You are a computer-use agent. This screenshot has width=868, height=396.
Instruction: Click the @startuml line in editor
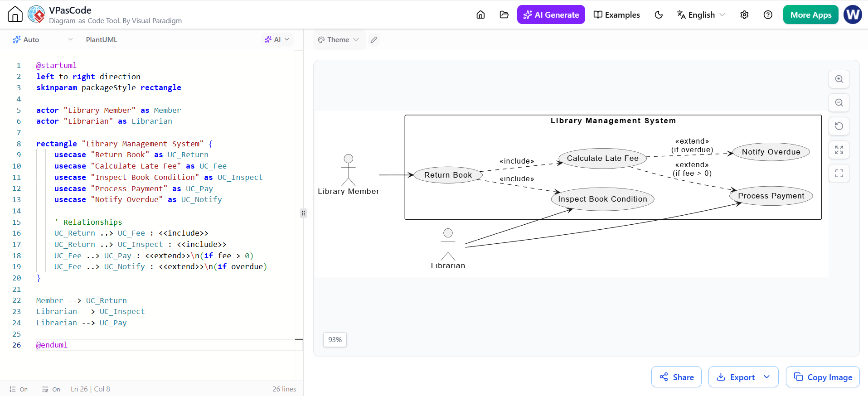pyautogui.click(x=56, y=65)
